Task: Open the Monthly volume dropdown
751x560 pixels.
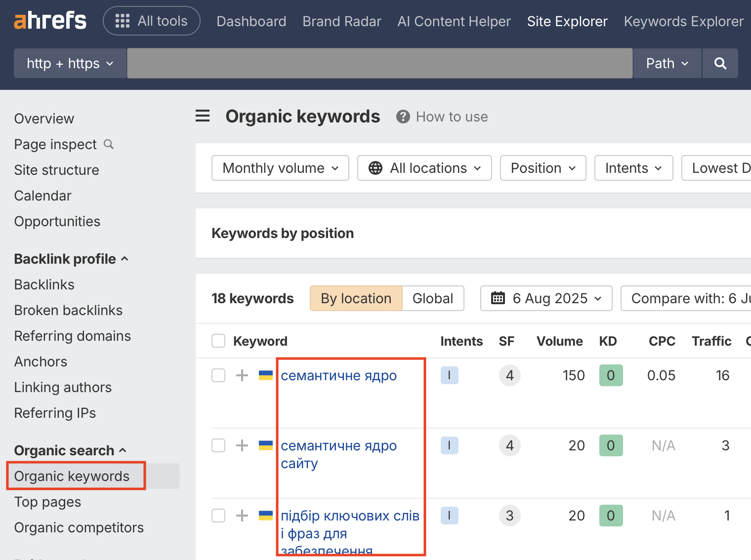Action: pyautogui.click(x=280, y=168)
